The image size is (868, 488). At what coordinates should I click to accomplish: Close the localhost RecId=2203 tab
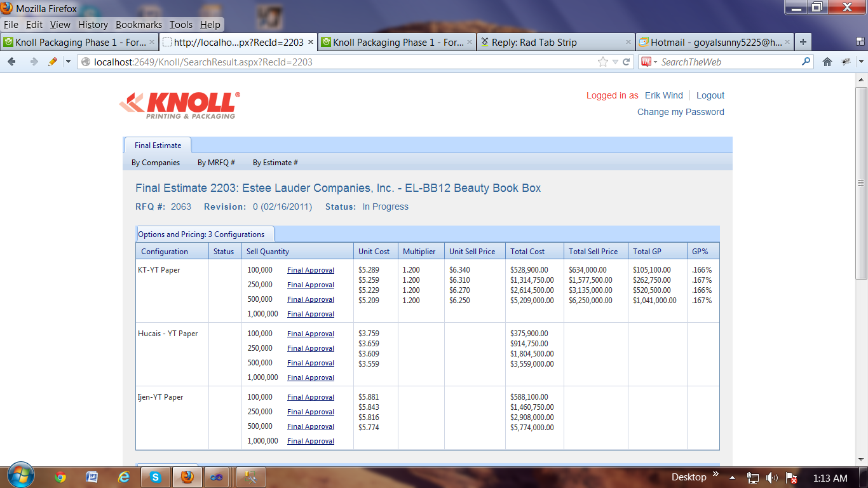click(x=311, y=42)
